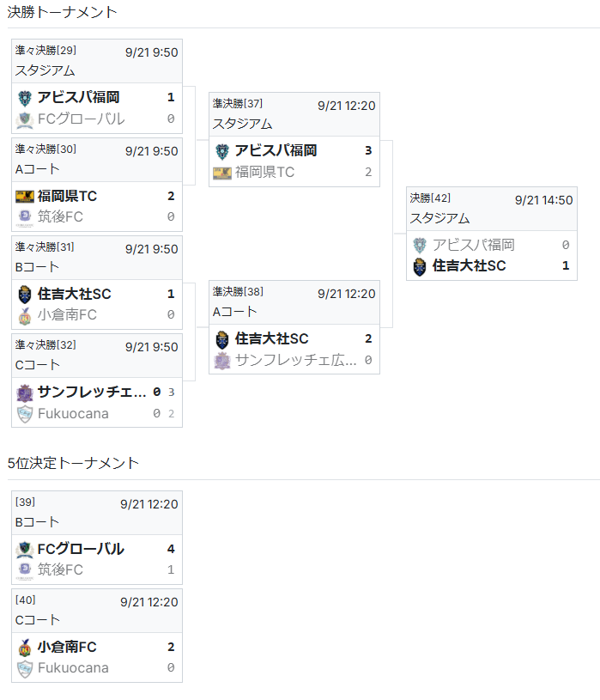Click the サンフレッチェ logo in quarterfinal 32
The image size is (600, 700).
[x=25, y=393]
